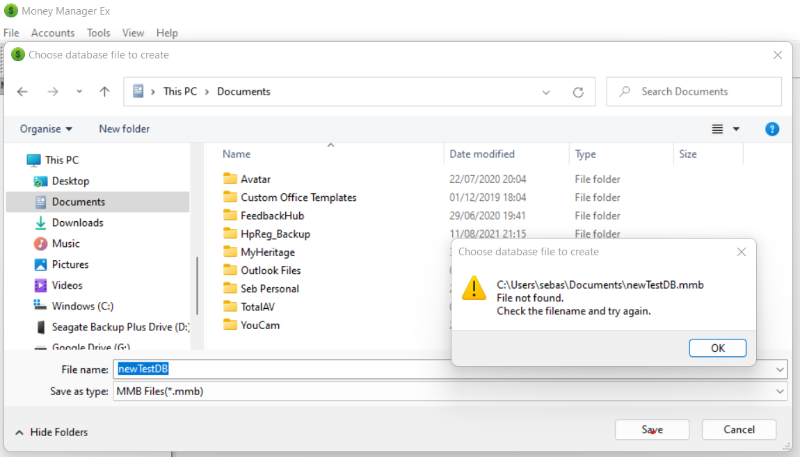Click the TotalAV folder icon
The height and width of the screenshot is (457, 800).
pos(230,307)
